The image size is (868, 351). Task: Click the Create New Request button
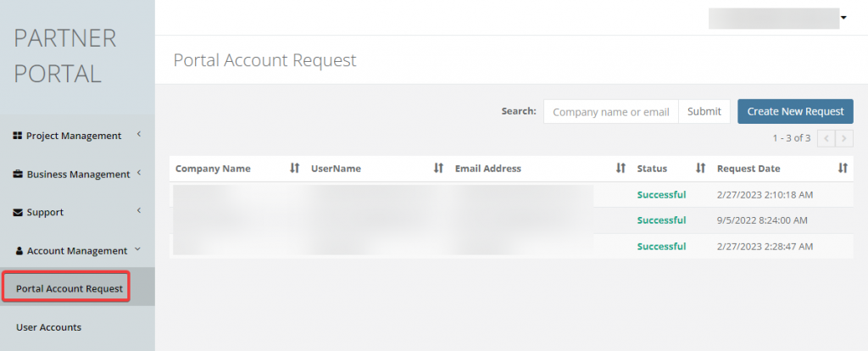click(795, 111)
